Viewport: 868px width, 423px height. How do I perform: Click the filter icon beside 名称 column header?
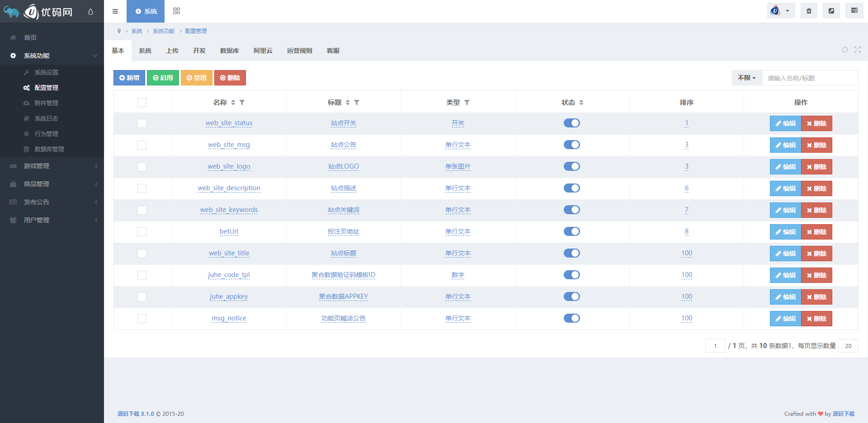[242, 103]
